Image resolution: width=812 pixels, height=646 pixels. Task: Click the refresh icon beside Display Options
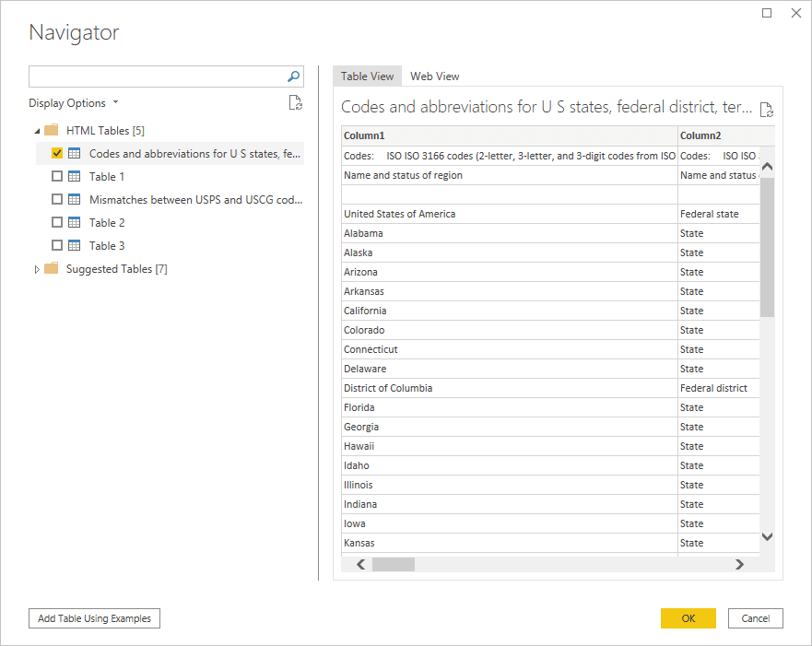click(x=295, y=103)
